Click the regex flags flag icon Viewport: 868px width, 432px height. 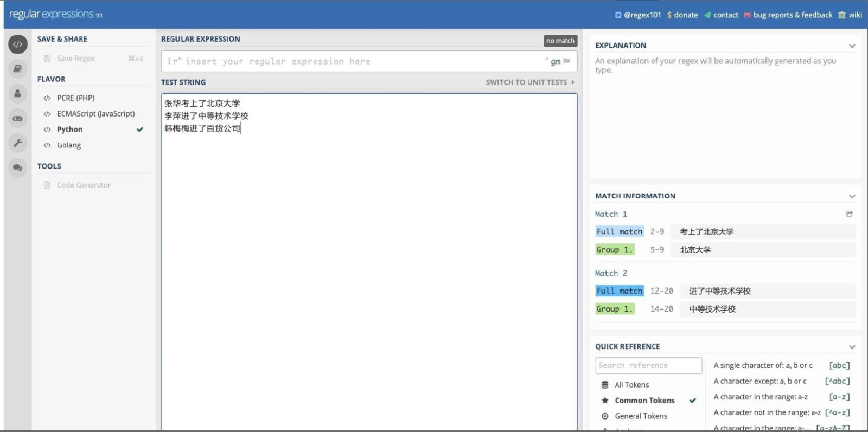[x=567, y=61]
